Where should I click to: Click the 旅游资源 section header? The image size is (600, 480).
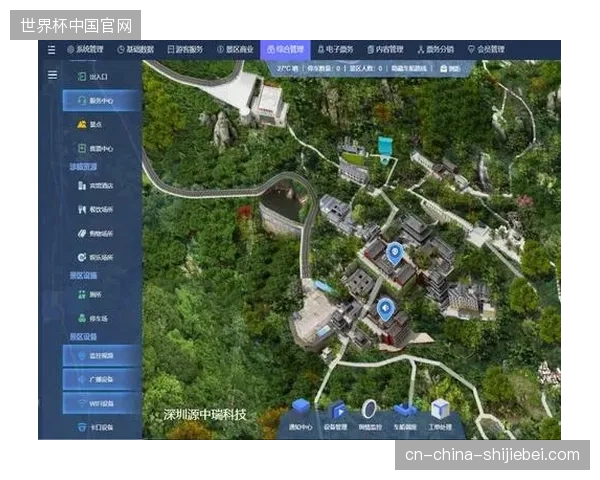coord(83,167)
